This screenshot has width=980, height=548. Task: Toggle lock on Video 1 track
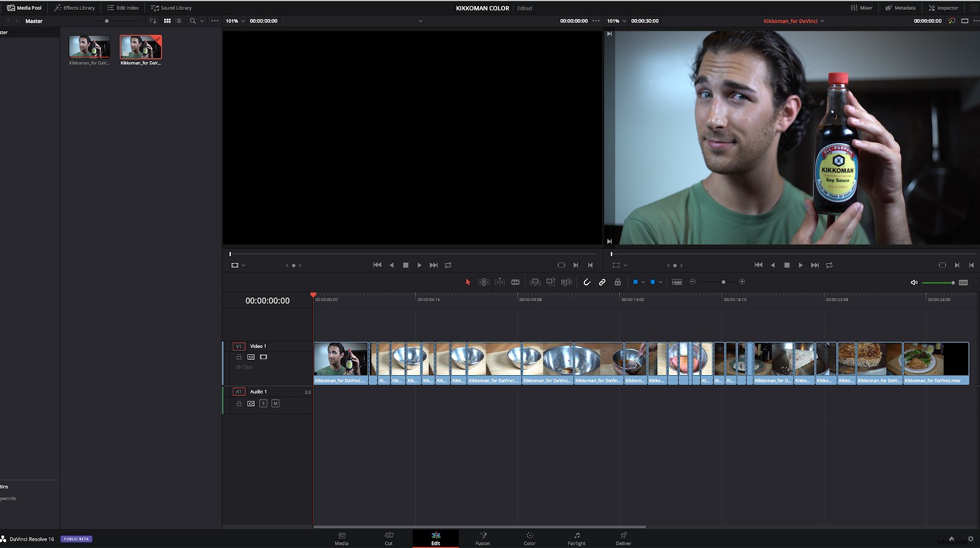pyautogui.click(x=239, y=357)
